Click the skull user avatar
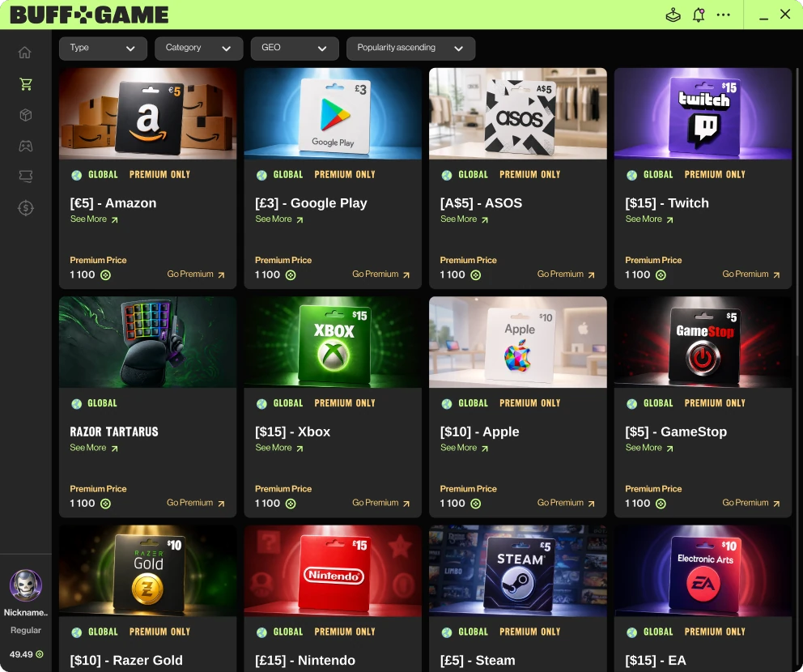 pos(26,585)
